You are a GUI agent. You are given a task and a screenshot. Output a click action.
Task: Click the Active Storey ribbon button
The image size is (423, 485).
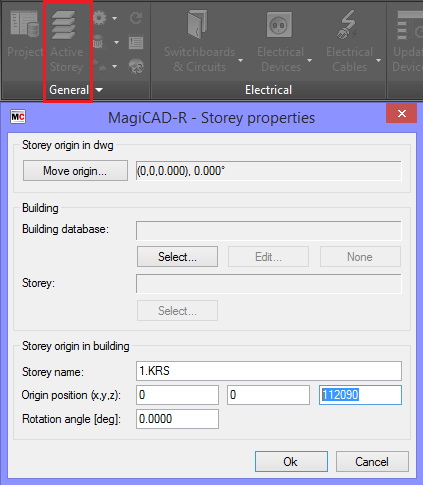click(67, 41)
